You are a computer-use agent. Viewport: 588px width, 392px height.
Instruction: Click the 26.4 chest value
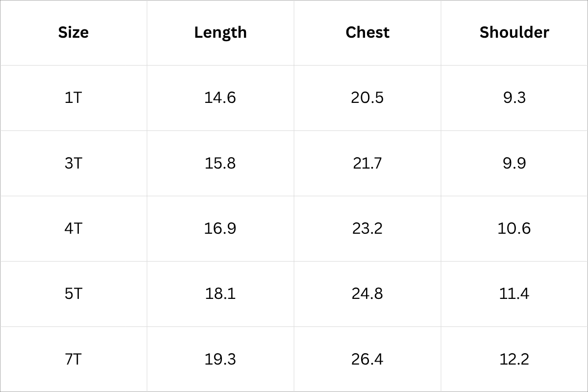pyautogui.click(x=367, y=359)
